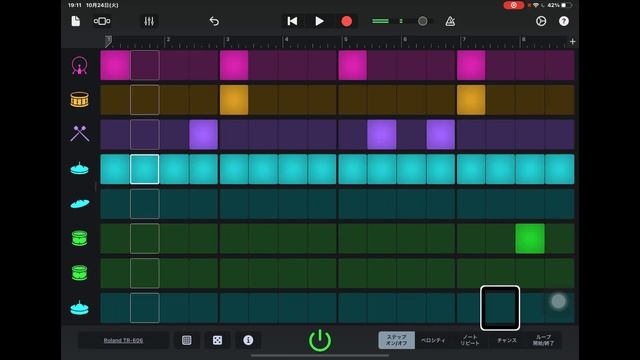This screenshot has width=640, height=360.
Task: Tap the battery 42% status indicator
Action: coord(560,5)
